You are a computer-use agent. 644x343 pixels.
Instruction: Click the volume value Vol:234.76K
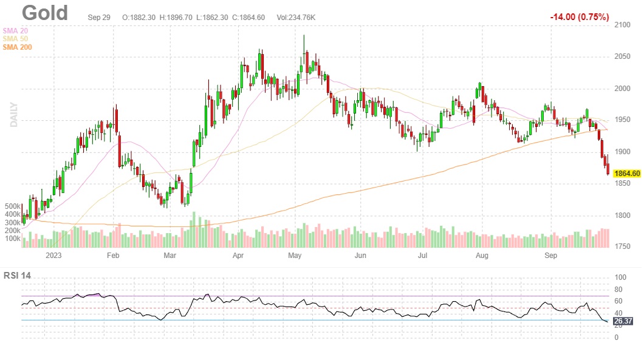[296, 18]
